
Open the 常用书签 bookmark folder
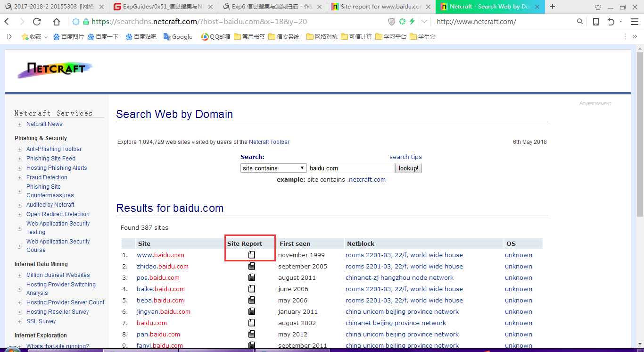(x=249, y=37)
